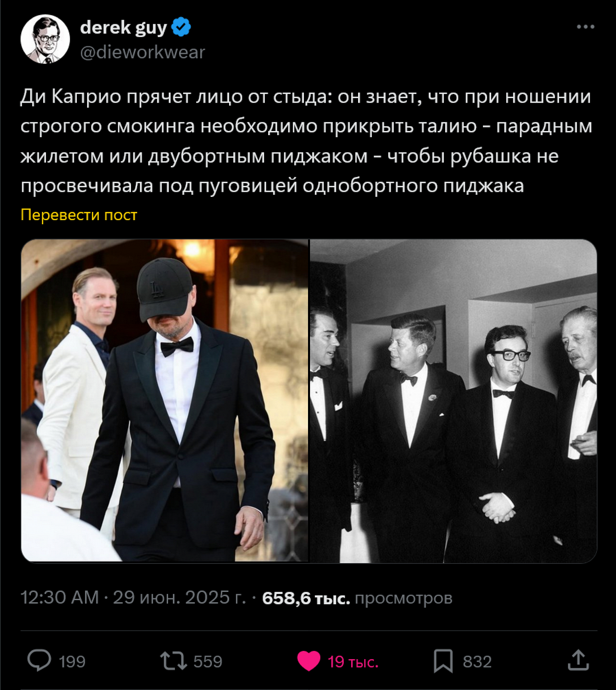
Task: Open the @dieworkwear handle link
Action: (x=143, y=52)
